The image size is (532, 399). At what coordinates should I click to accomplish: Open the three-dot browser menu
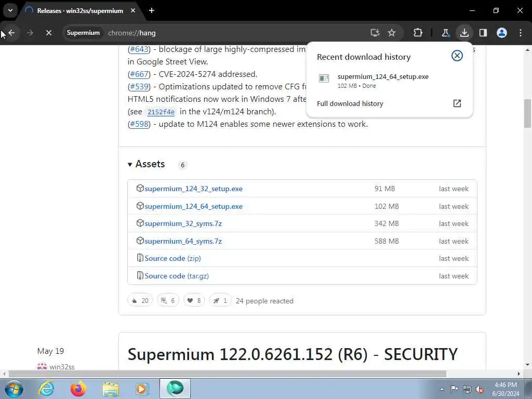point(521,33)
